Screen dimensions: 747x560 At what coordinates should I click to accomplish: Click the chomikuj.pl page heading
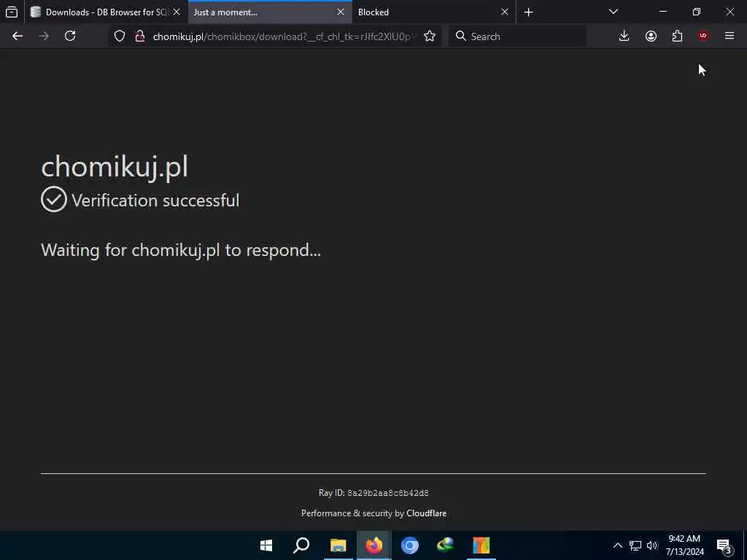[x=115, y=167]
